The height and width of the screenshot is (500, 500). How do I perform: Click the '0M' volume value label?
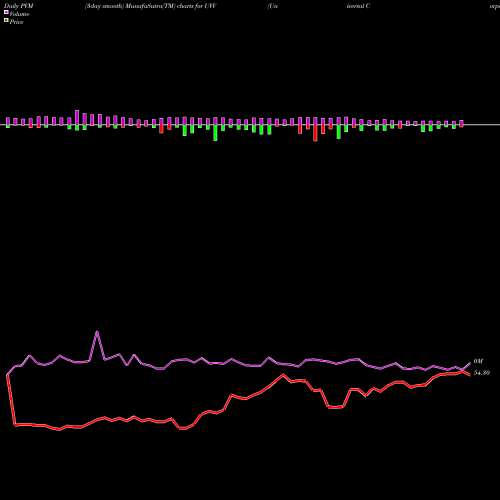478,361
